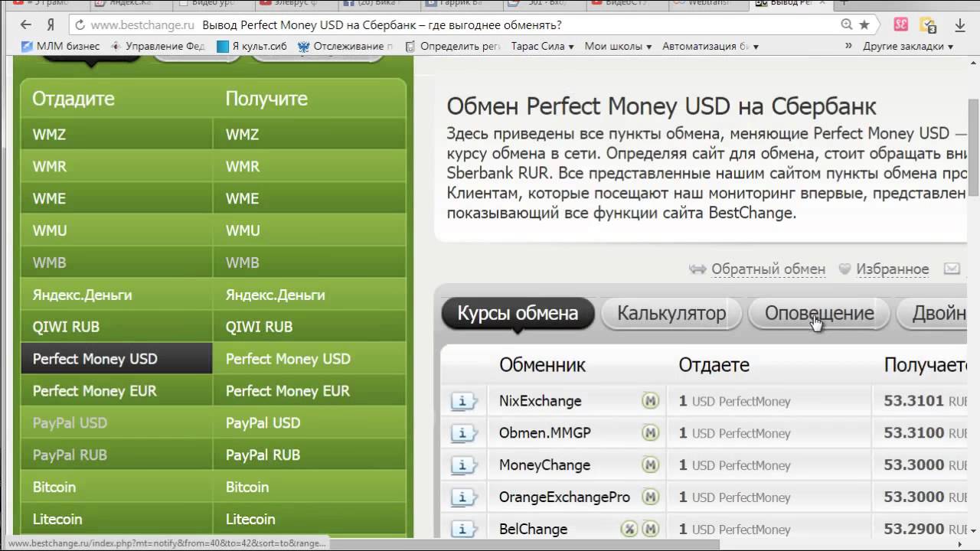This screenshot has height=551, width=980.
Task: Open info for OrangeExchangePro exchanger
Action: coord(463,497)
